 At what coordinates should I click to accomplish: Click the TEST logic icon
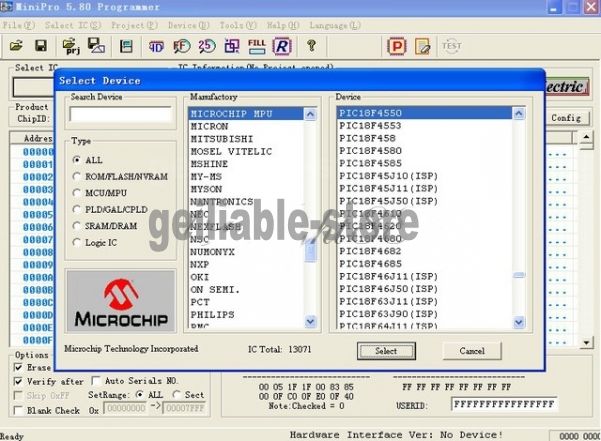point(452,46)
